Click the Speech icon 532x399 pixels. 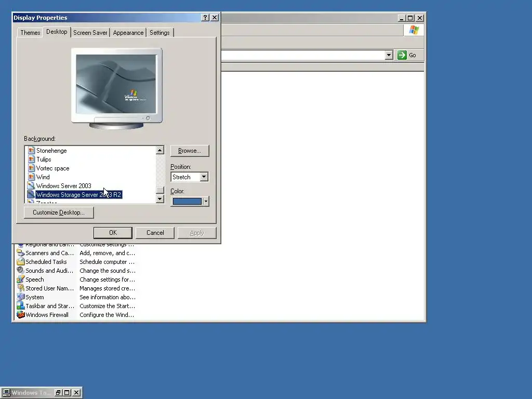click(x=21, y=279)
